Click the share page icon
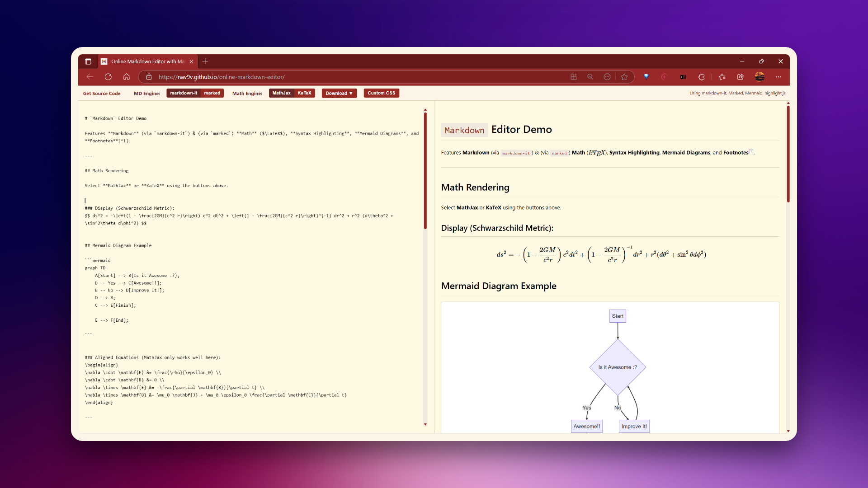Screen dimensions: 868x488 coord(741,77)
